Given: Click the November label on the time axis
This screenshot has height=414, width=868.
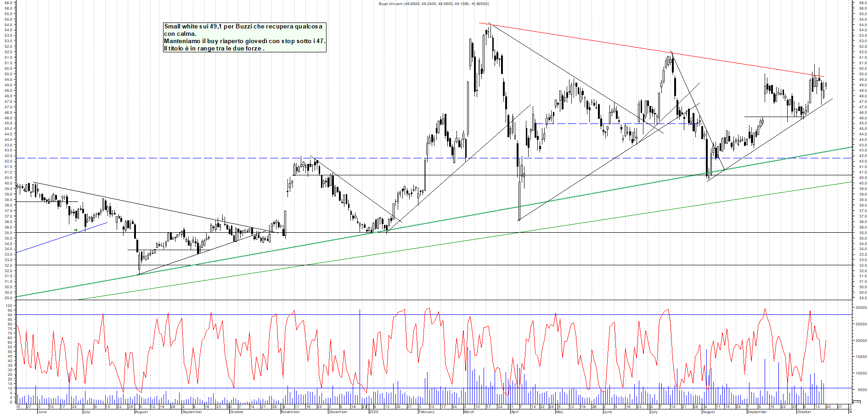Looking at the screenshot, I should [290, 412].
